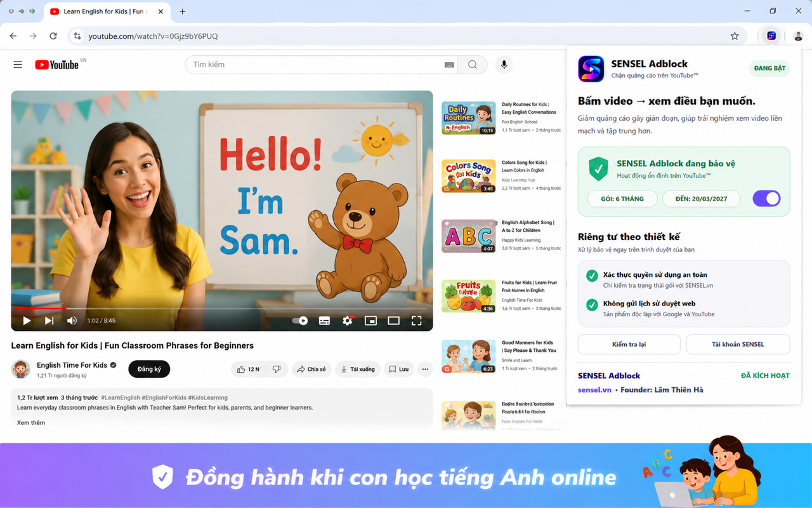Open the English Time For Kids channel avatar

coord(21,369)
